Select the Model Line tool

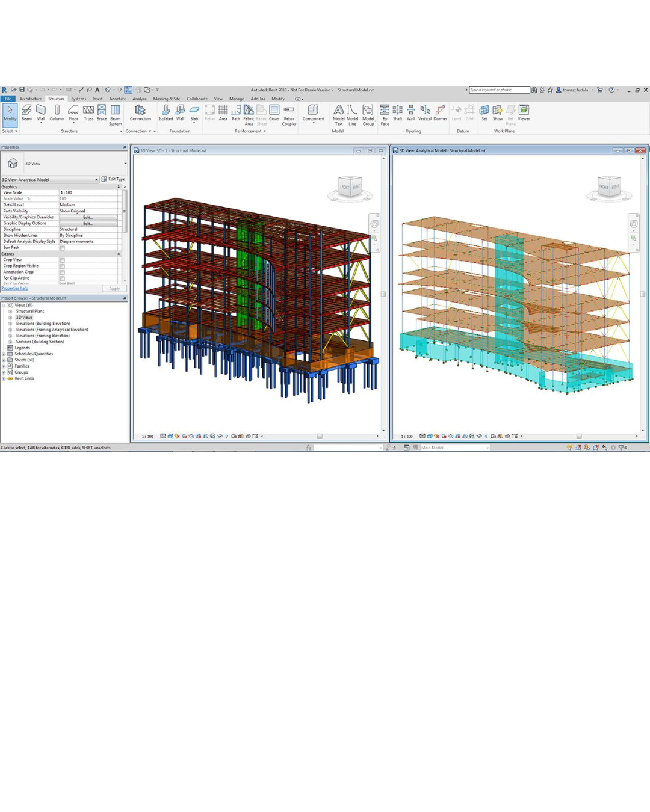point(352,115)
